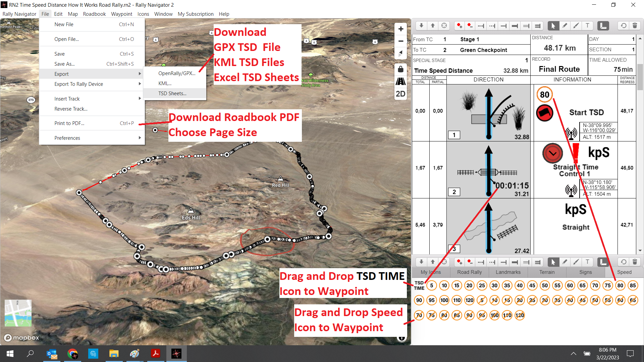
Task: Click the map north compass arrow
Action: (401, 53)
